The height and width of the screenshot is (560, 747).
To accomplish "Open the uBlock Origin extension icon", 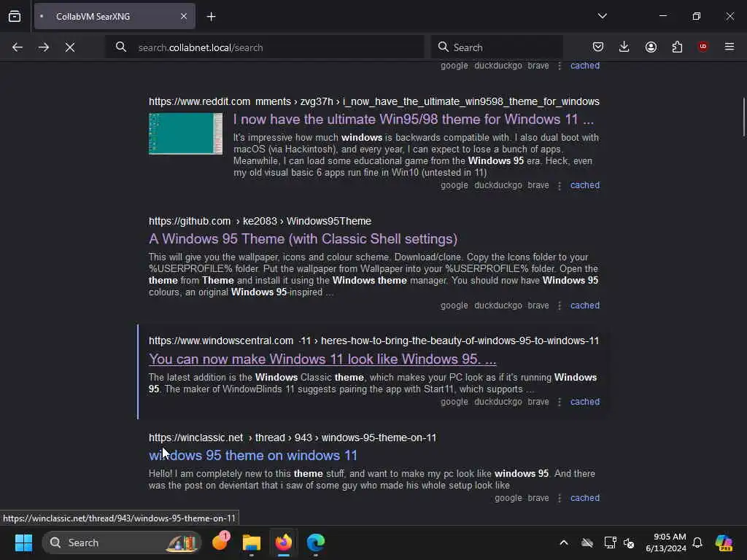I will [x=703, y=47].
